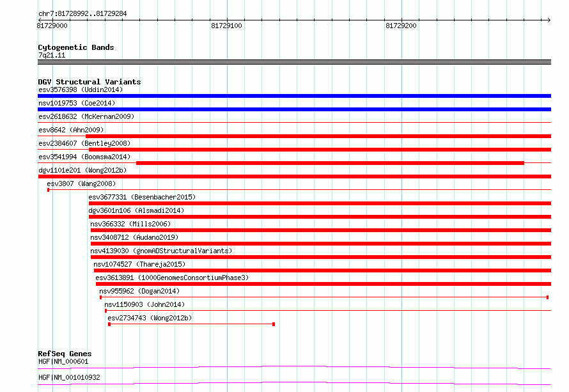The width and height of the screenshot is (569, 392).
Task: Open nsv366332 (Mills2006) variant
Action: [130, 224]
